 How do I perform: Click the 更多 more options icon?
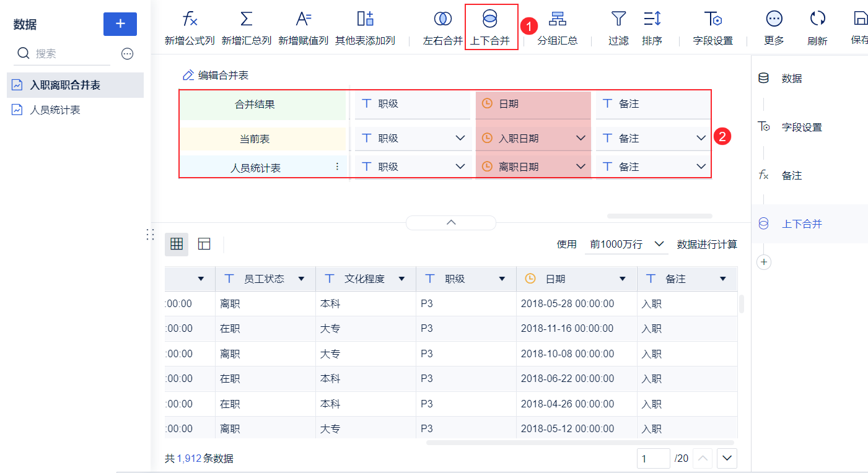pos(774,19)
